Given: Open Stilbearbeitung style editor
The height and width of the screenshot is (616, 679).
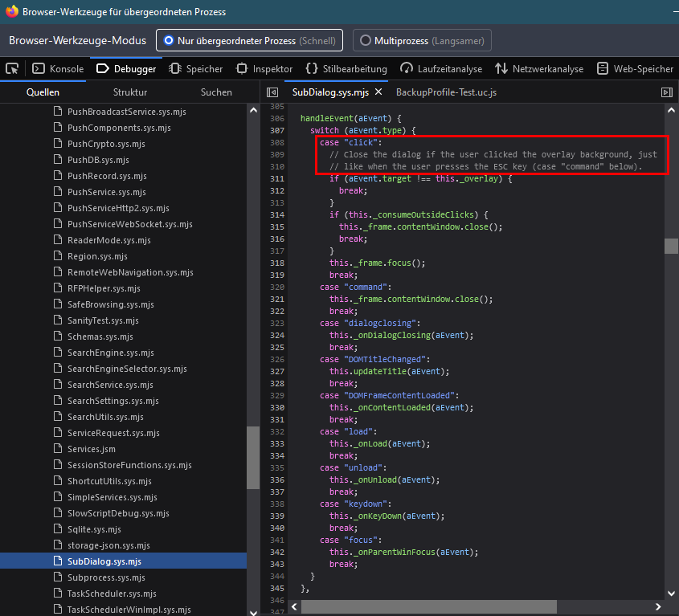Looking at the screenshot, I should tap(346, 68).
